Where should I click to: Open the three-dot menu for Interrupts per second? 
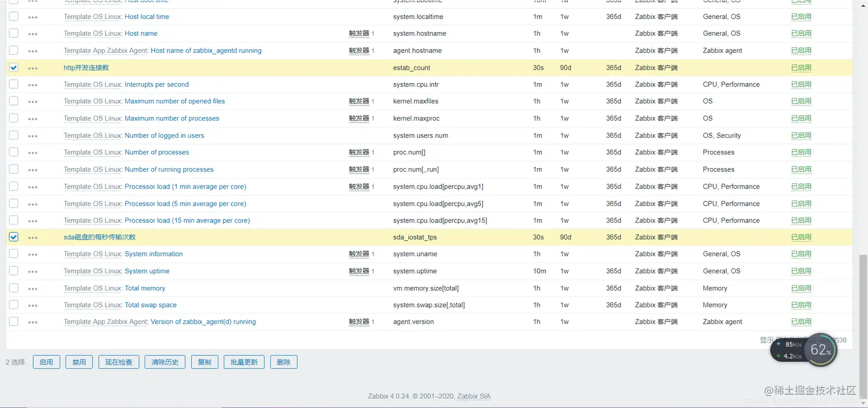click(x=33, y=85)
